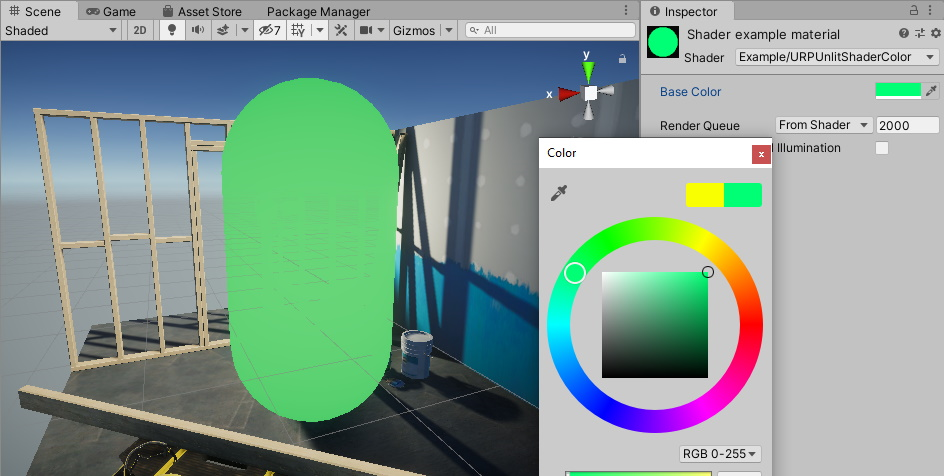Enable the Illumination checkbox in the Inspector
Viewport: 944px width, 476px height.
click(x=882, y=148)
